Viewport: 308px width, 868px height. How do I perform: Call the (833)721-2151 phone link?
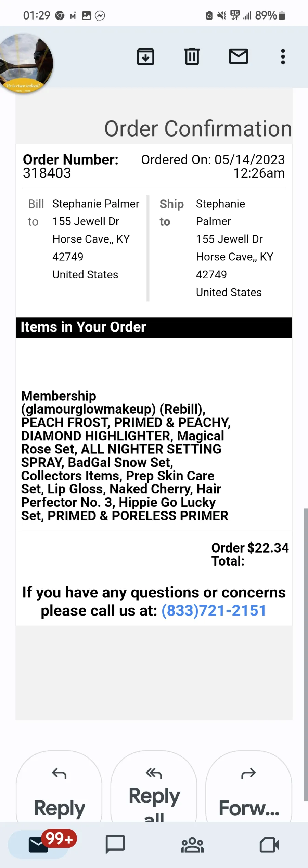point(214,611)
